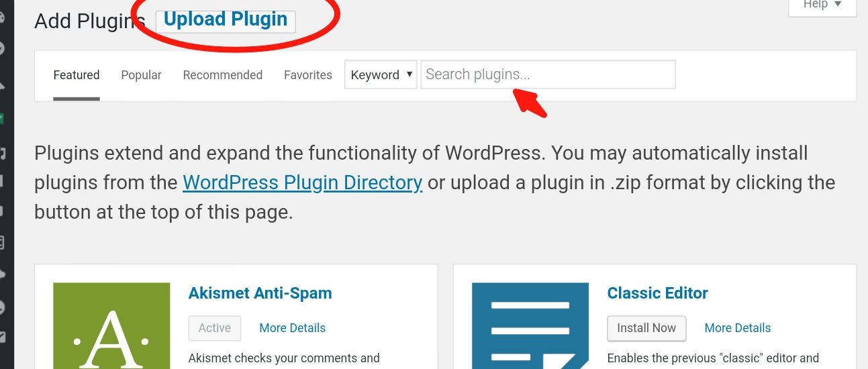Image resolution: width=868 pixels, height=369 pixels.
Task: Open the green icon in the admin sidebar
Action: coord(2,118)
